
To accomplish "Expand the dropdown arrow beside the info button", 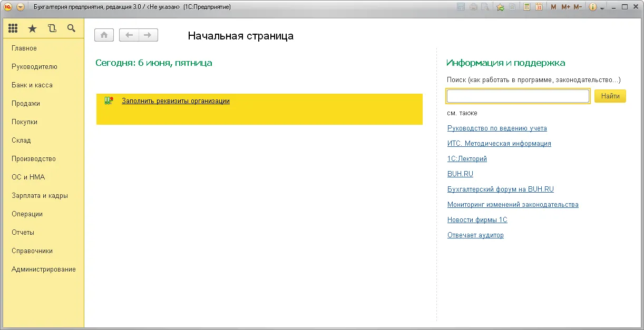I will click(601, 7).
